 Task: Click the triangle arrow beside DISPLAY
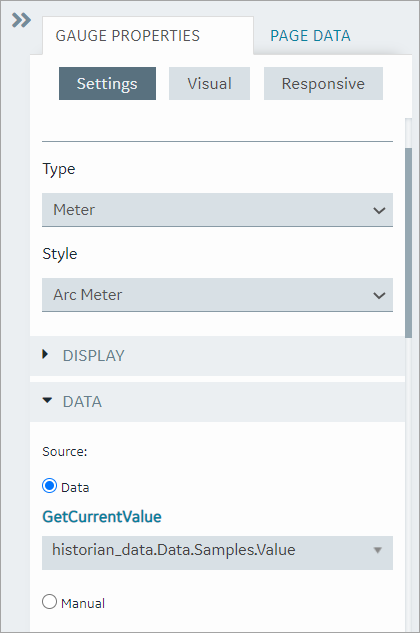(45, 354)
